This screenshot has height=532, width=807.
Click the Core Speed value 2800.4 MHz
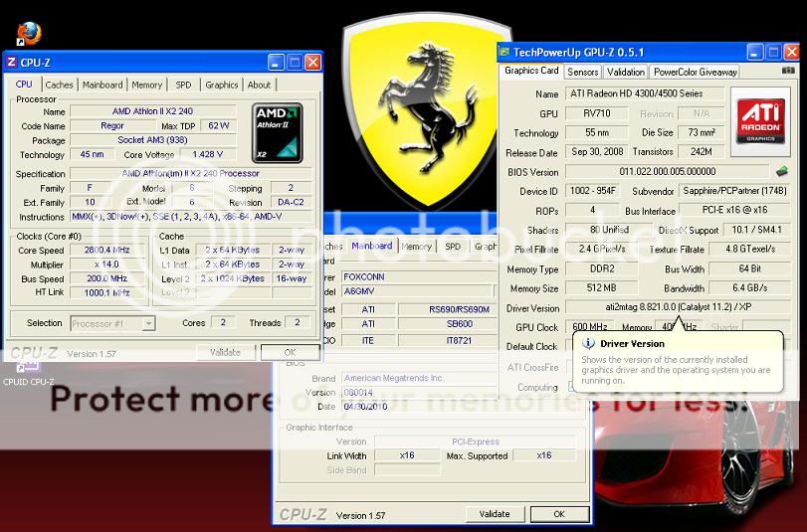click(107, 250)
